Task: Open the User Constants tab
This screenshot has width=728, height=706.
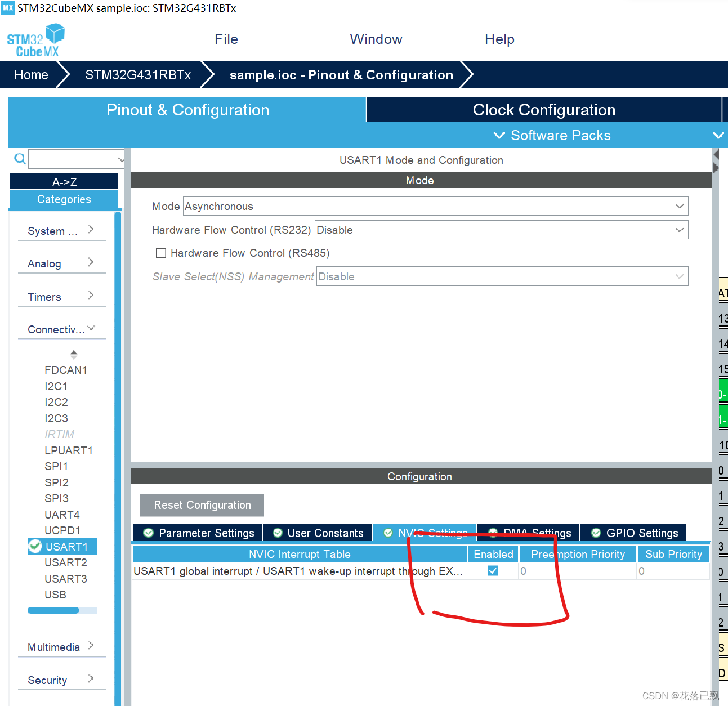Action: tap(318, 533)
